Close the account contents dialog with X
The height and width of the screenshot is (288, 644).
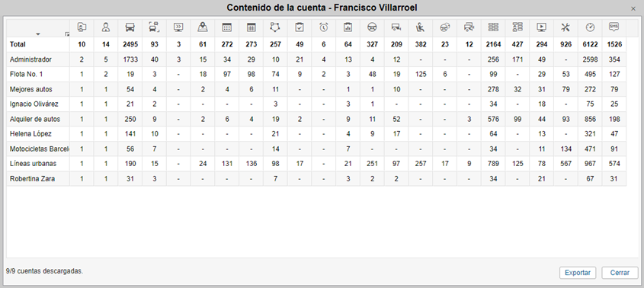click(x=633, y=8)
